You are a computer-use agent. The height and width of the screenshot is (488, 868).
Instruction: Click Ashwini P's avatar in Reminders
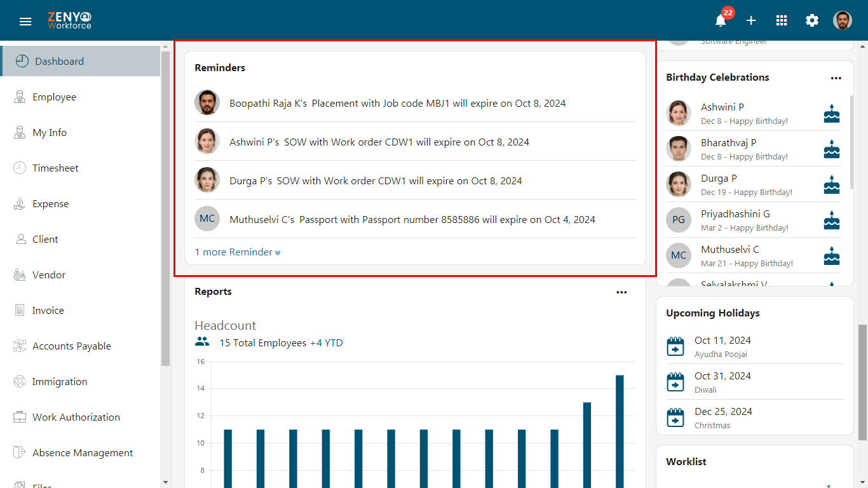[x=207, y=141]
